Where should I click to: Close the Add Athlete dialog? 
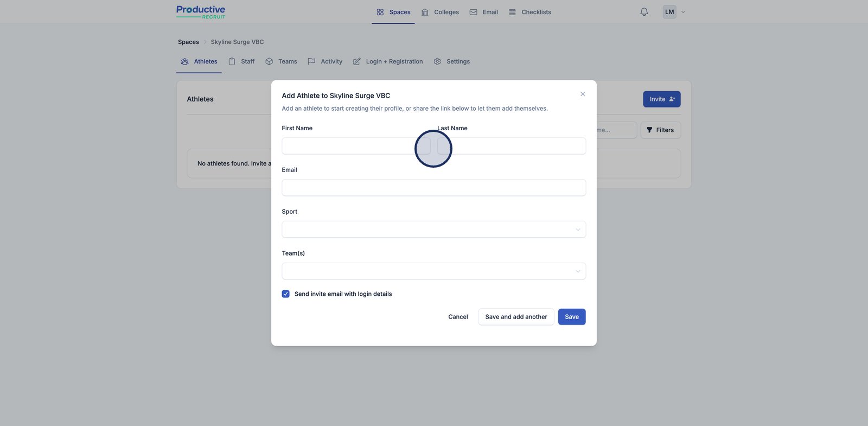pos(583,94)
